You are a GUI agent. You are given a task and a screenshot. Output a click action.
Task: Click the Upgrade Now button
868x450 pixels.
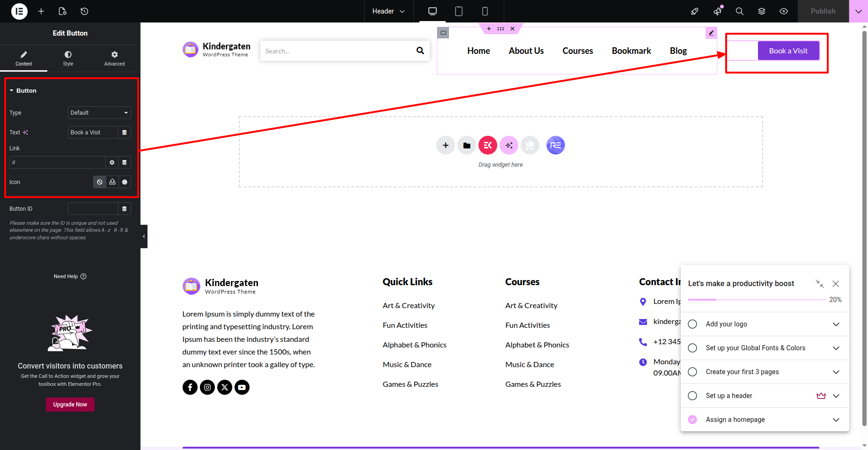[x=70, y=405]
